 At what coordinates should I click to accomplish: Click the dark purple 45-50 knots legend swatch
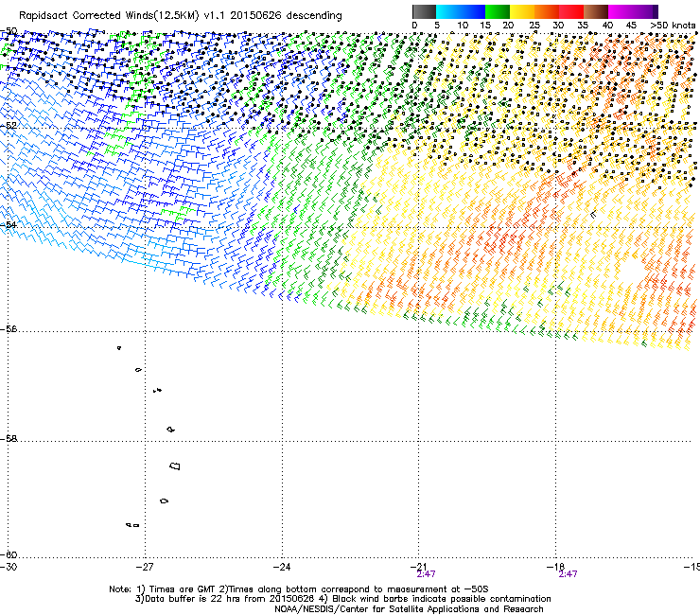tap(645, 11)
